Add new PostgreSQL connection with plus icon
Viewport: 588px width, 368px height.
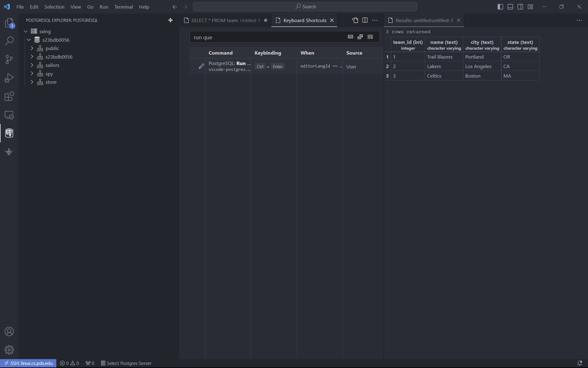tap(171, 20)
